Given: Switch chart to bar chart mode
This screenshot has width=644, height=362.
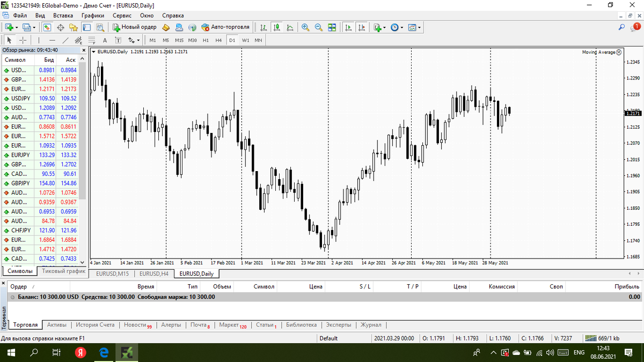Looking at the screenshot, I should click(x=263, y=27).
